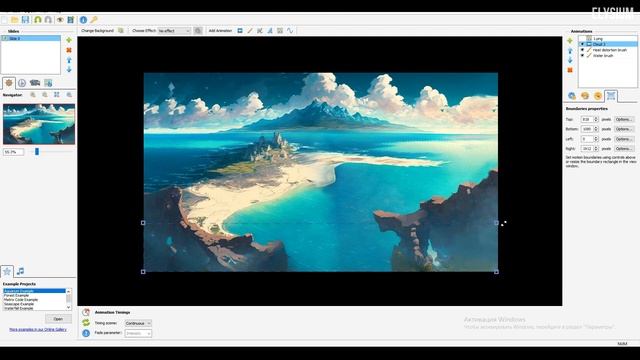Click the Navigator preview thumbnail

(x=39, y=124)
